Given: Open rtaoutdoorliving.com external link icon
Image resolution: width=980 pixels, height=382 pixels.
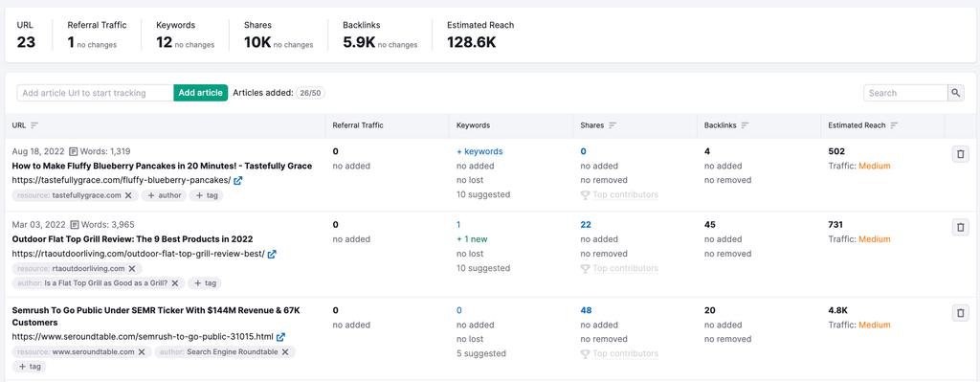Looking at the screenshot, I should (x=272, y=254).
